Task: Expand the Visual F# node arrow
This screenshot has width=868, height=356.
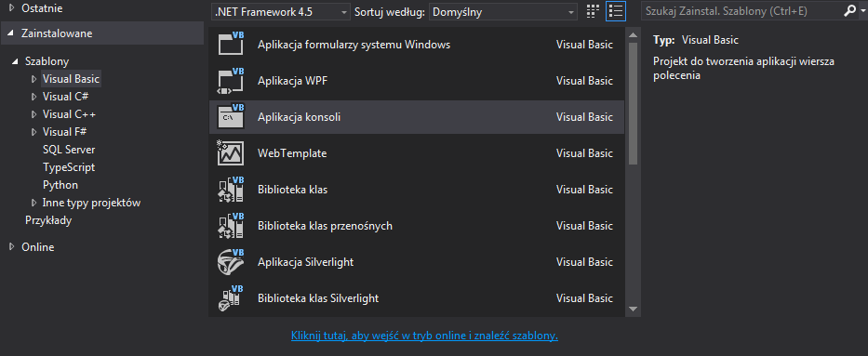Action: (33, 132)
